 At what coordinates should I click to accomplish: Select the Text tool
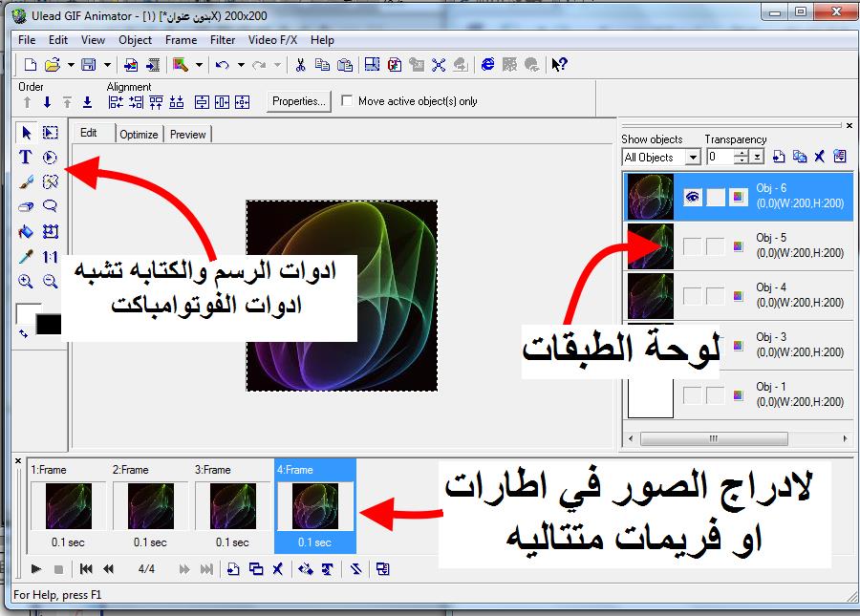click(26, 158)
